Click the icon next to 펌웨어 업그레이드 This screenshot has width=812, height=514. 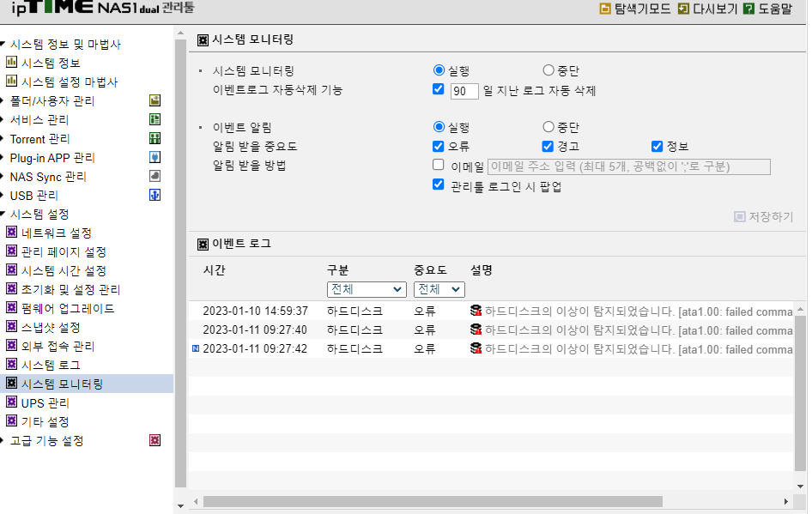click(x=11, y=307)
